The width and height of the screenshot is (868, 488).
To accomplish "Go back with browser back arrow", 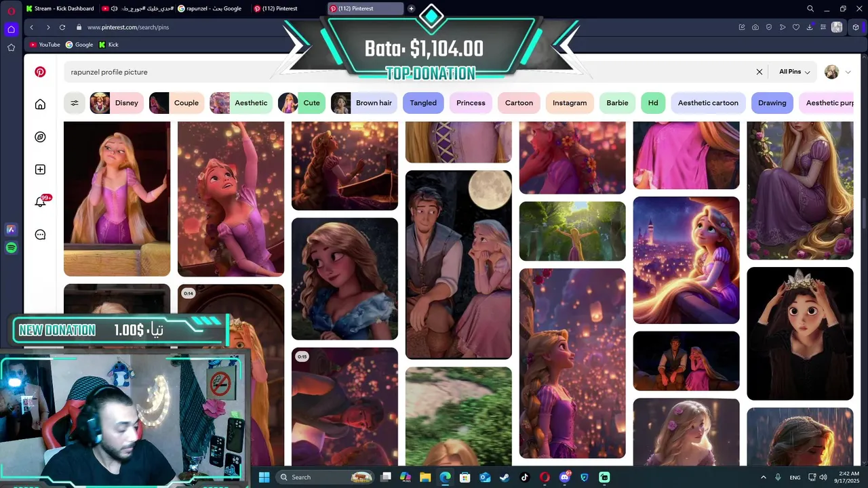I will click(x=31, y=27).
